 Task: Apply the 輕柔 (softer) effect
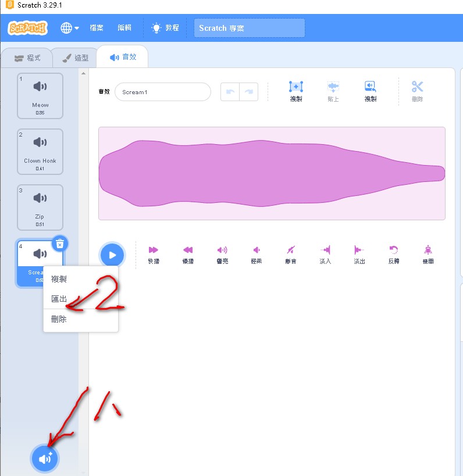pyautogui.click(x=257, y=253)
